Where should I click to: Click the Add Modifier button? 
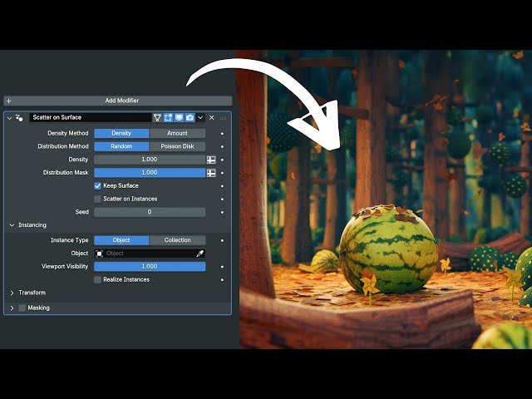tap(117, 101)
